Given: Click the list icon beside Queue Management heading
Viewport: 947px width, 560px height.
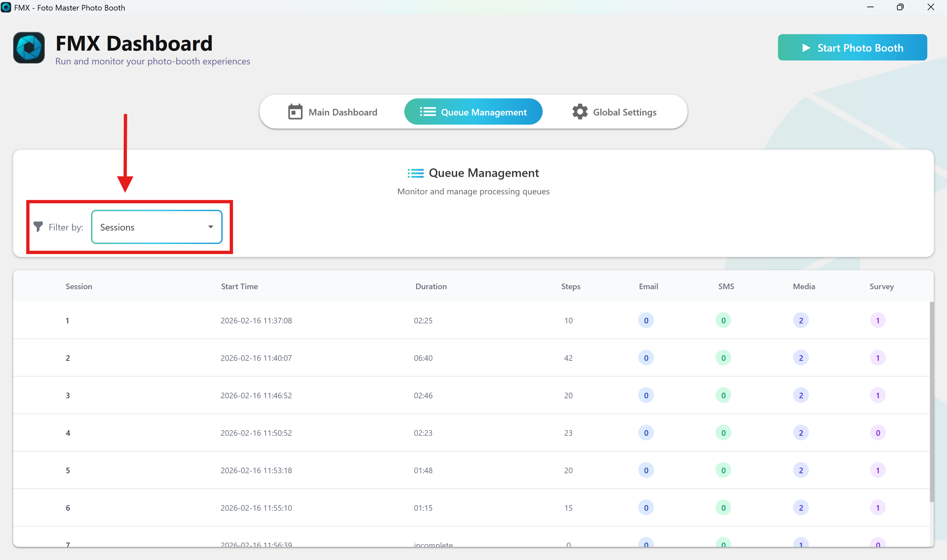Looking at the screenshot, I should pos(415,173).
